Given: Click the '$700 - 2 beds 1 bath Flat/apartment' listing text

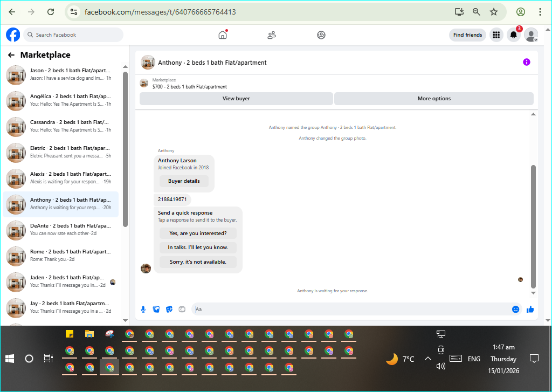Looking at the screenshot, I should click(x=189, y=87).
